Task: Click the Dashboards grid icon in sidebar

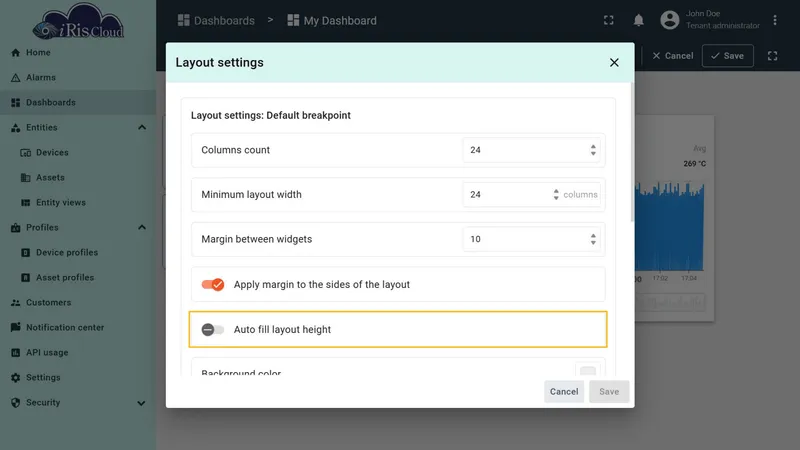Action: (x=15, y=103)
